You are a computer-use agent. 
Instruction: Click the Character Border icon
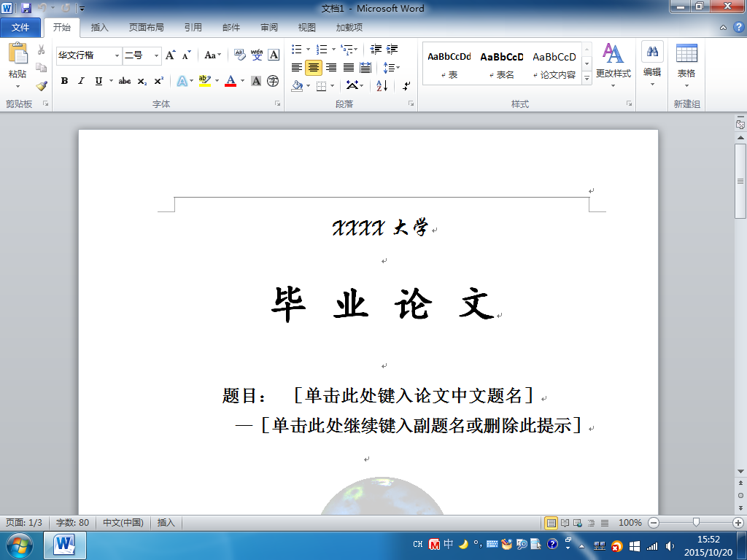point(274,55)
